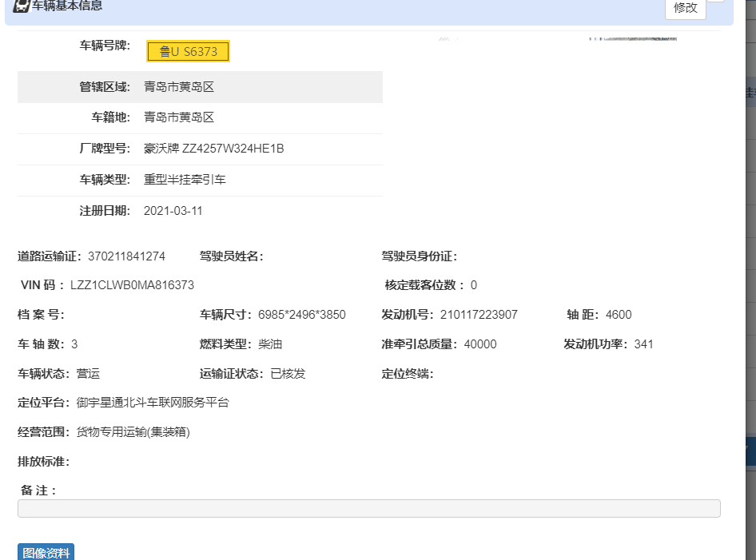Click the 轴距 value 4600

tap(619, 315)
